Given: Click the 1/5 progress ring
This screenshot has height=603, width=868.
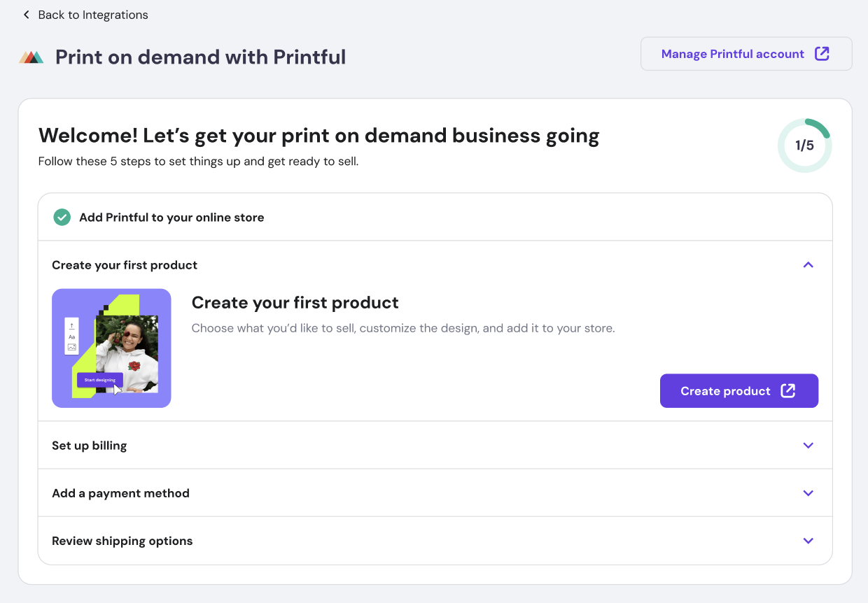Looking at the screenshot, I should tap(804, 145).
